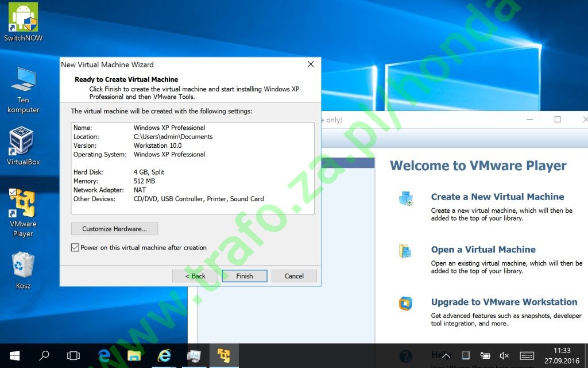Launch Internet Explorer from the taskbar
Viewport: 588px width, 368px height.
tap(164, 355)
